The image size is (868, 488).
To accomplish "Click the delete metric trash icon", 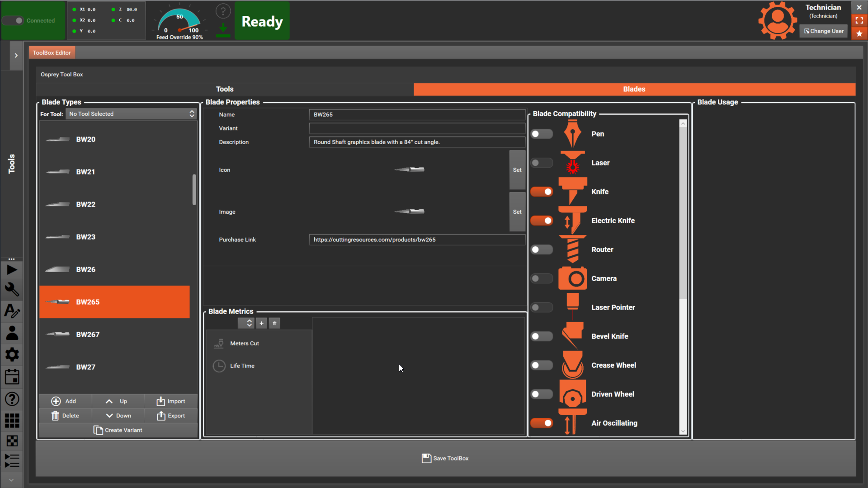I will pyautogui.click(x=274, y=323).
